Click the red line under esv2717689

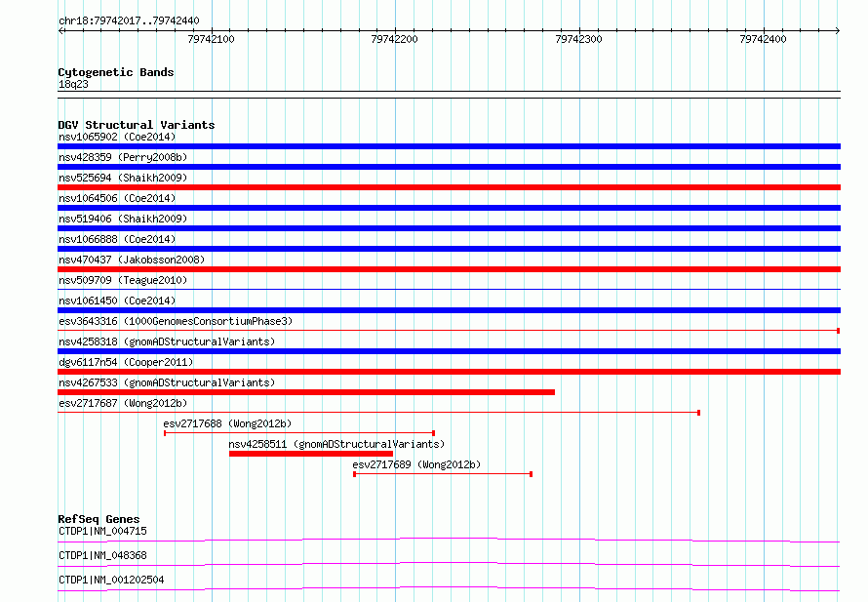click(443, 474)
